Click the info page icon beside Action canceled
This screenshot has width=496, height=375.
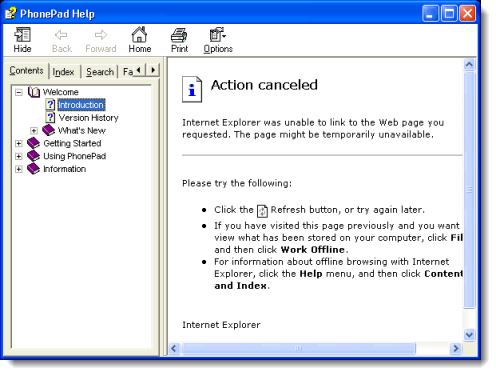click(192, 89)
